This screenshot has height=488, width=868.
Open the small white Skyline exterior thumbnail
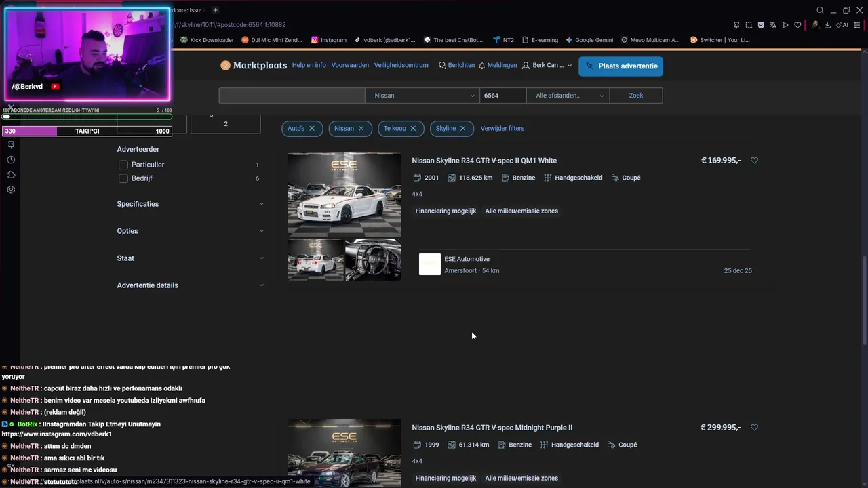[316, 259]
